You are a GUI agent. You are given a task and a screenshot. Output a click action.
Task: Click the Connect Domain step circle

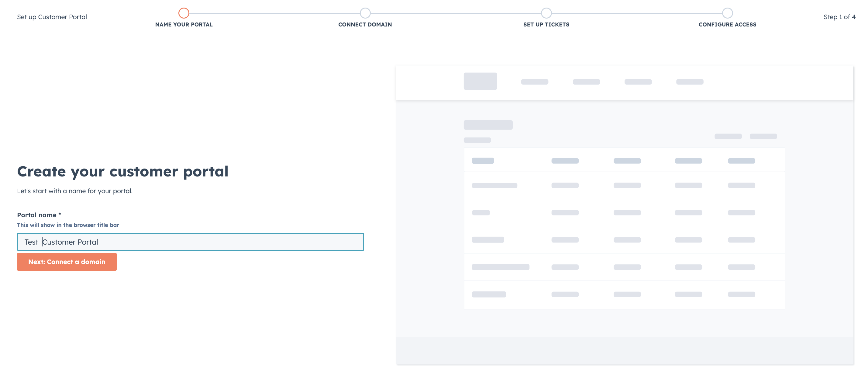[365, 13]
